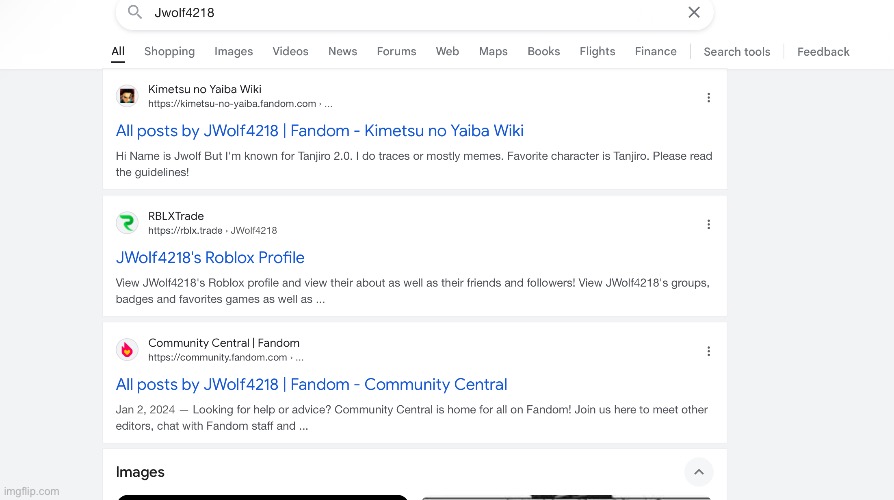Viewport: 894px width, 500px height.
Task: Open the News tab
Action: 343,51
